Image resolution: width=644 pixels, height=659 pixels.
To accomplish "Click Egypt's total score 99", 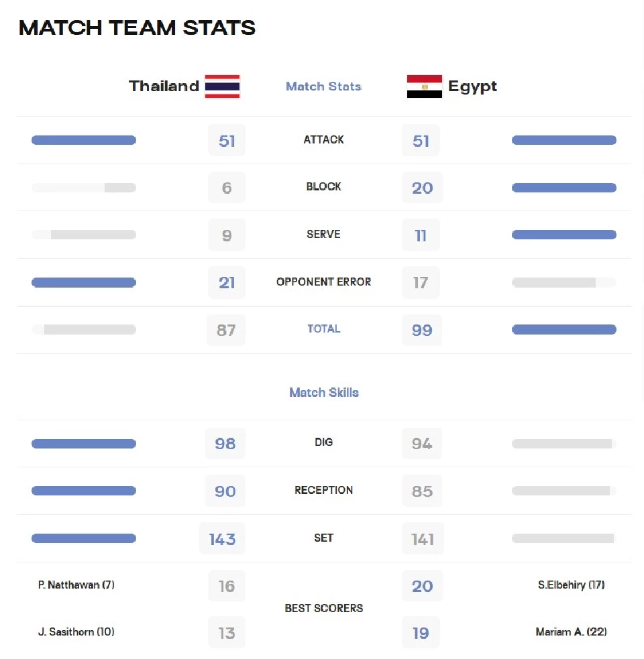I will pos(422,330).
